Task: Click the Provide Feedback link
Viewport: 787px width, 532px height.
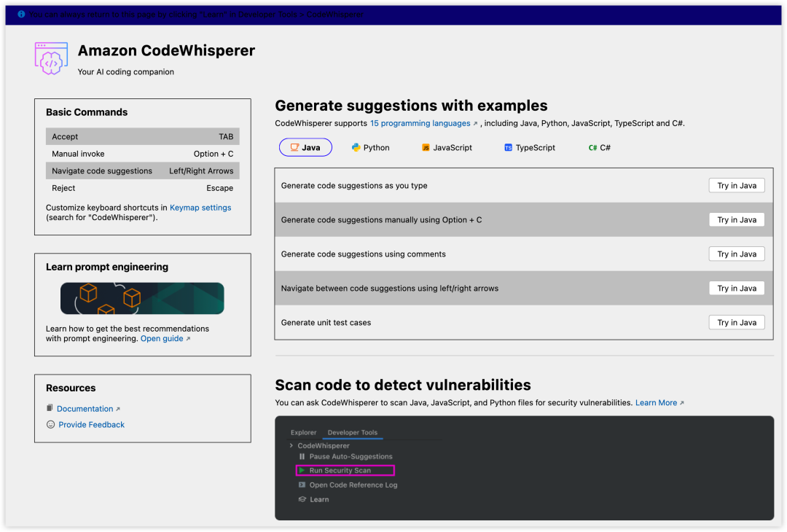Action: (x=91, y=425)
